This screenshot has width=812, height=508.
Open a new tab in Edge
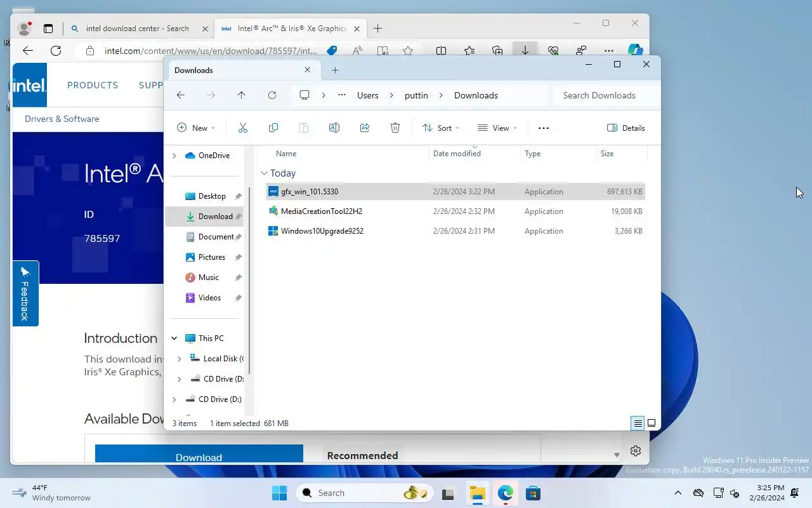pos(378,29)
